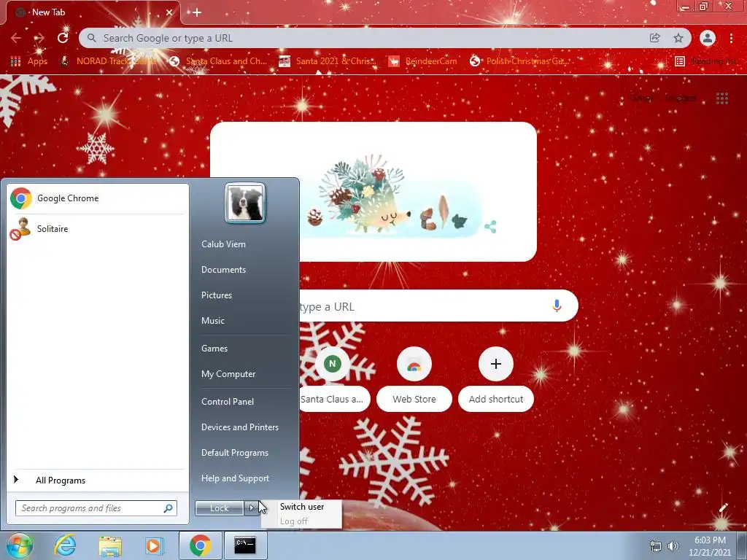Click the Windows Start orb
This screenshot has width=747, height=560.
(x=19, y=545)
